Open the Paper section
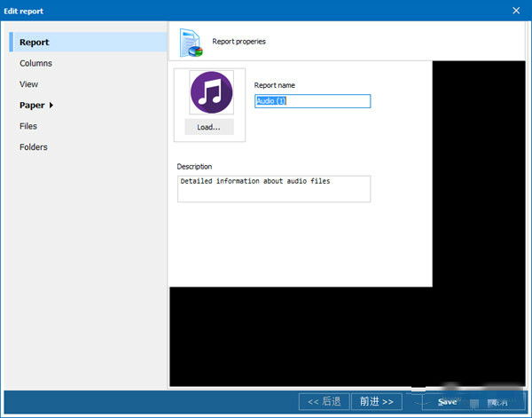Image resolution: width=532 pixels, height=418 pixels. 32,106
